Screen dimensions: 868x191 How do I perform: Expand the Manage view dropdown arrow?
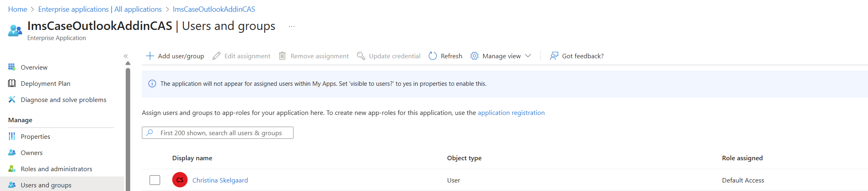point(528,56)
